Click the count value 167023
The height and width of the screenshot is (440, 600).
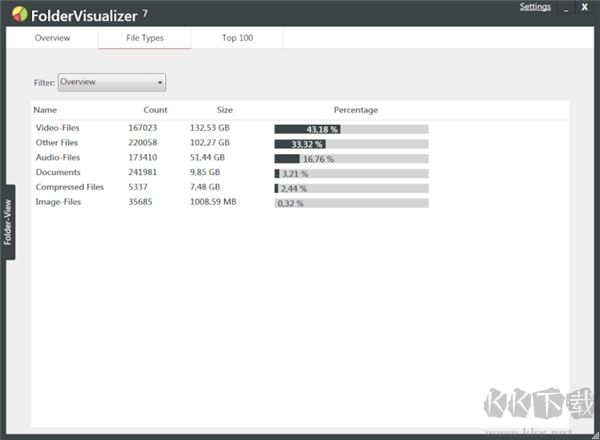142,128
